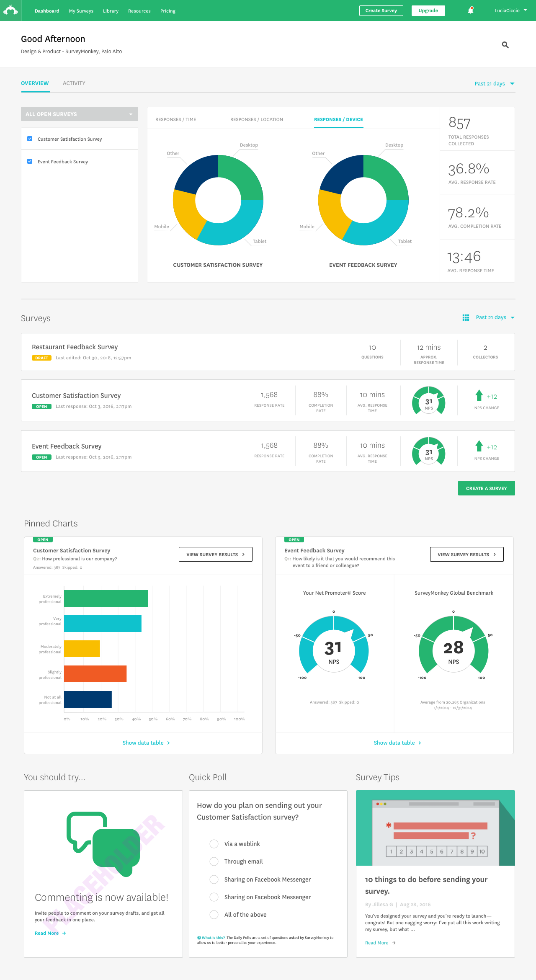Open the Survey Tips article thumbnail
Viewport: 536px width, 980px height.
point(435,828)
